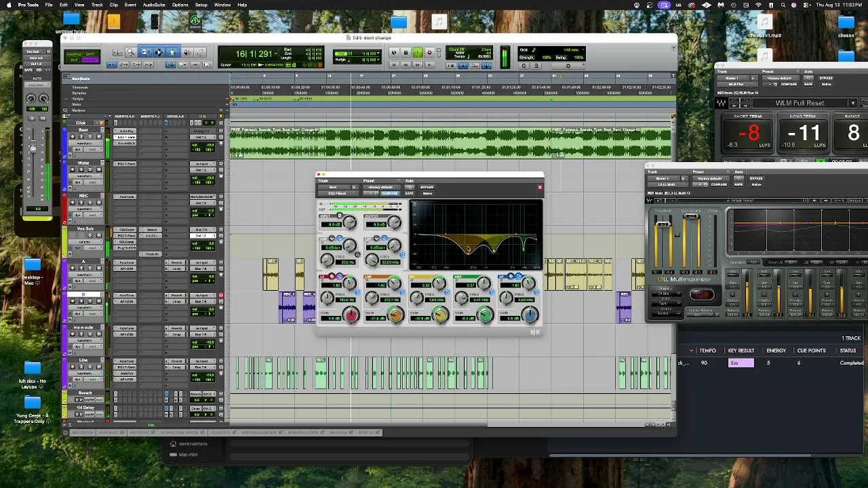Select the luh dbzx - No Layups folder
868x488 pixels.
tap(33, 369)
